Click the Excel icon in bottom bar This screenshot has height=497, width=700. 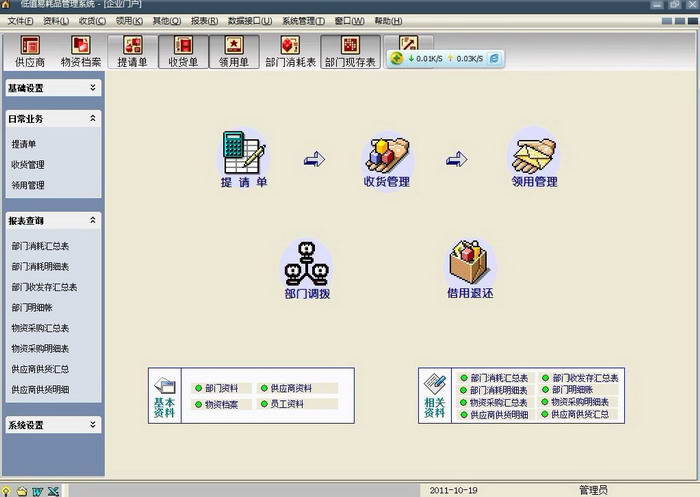pyautogui.click(x=53, y=492)
